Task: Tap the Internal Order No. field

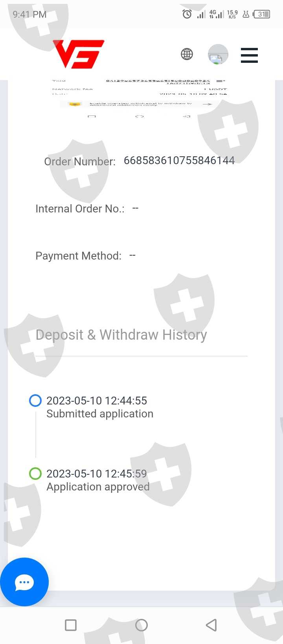Action: (x=87, y=209)
